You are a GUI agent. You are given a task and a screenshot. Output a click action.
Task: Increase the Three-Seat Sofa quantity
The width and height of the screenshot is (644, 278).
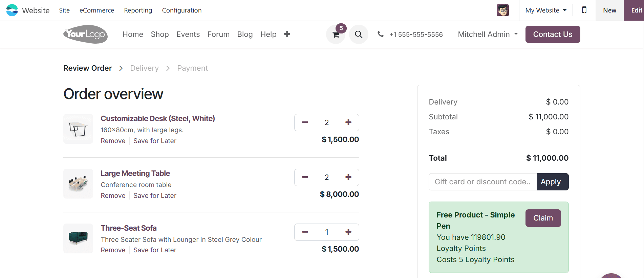348,232
